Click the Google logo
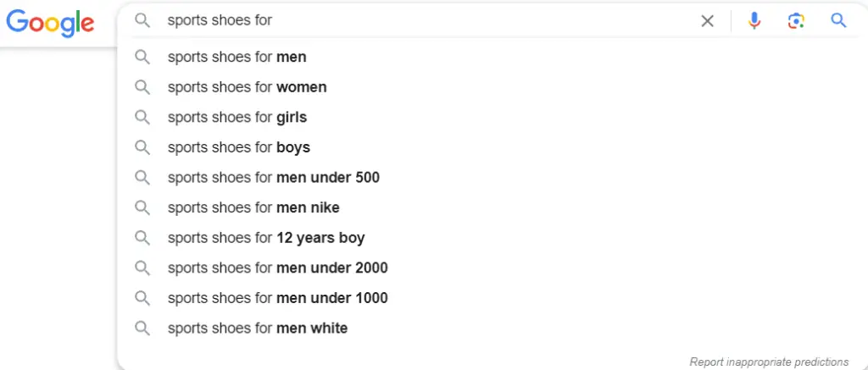This screenshot has width=868, height=370. click(x=51, y=23)
